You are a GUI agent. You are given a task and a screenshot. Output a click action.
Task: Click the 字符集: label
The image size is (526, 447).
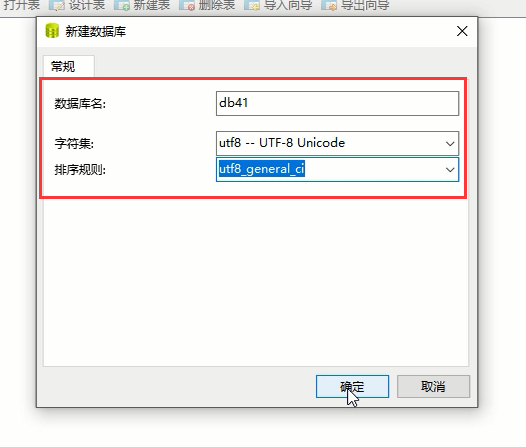pyautogui.click(x=74, y=144)
